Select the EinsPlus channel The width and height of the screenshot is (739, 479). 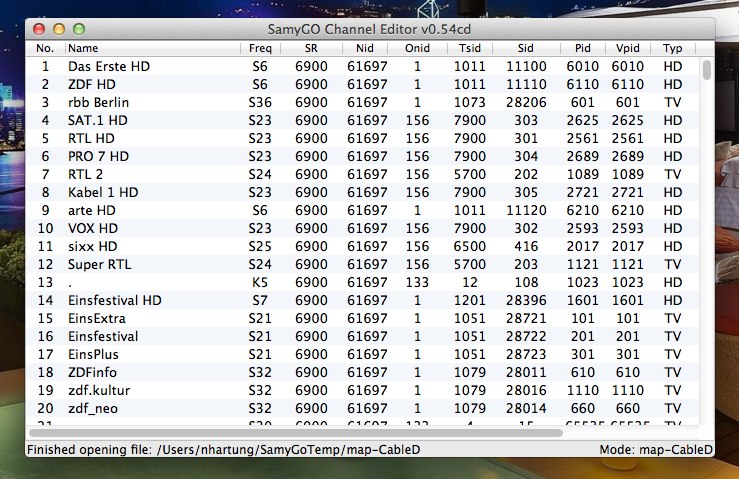click(x=93, y=354)
